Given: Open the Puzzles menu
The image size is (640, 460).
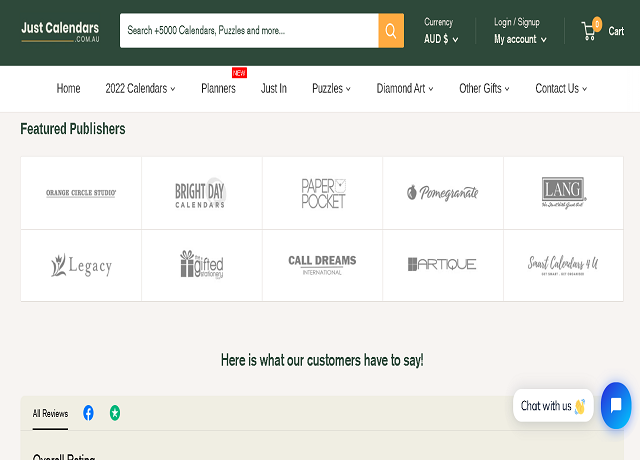Looking at the screenshot, I should click(331, 88).
